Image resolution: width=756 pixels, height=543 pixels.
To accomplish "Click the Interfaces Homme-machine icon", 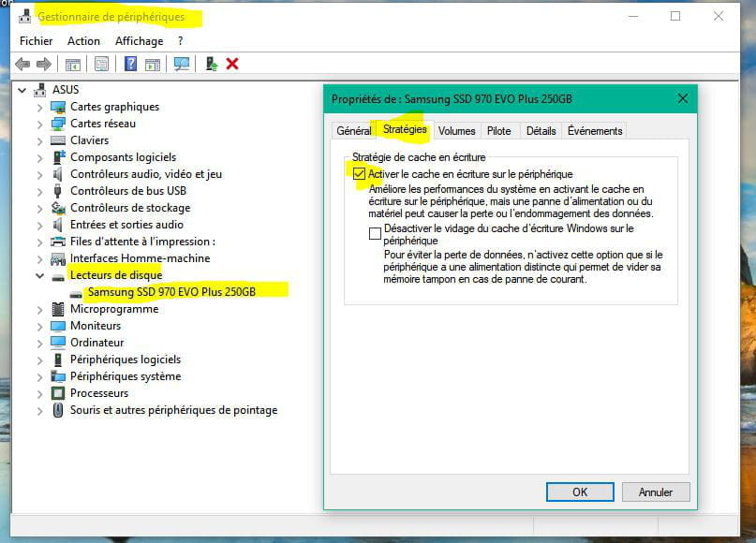I will click(58, 258).
